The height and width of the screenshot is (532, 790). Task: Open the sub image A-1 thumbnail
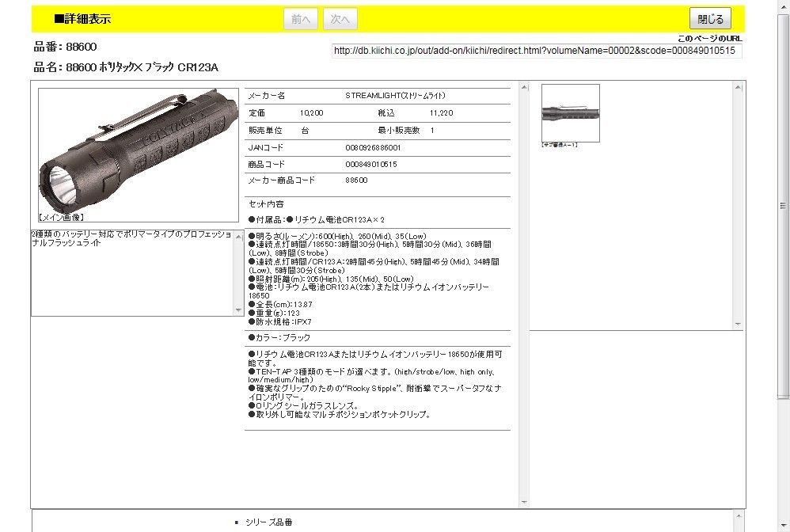point(570,113)
